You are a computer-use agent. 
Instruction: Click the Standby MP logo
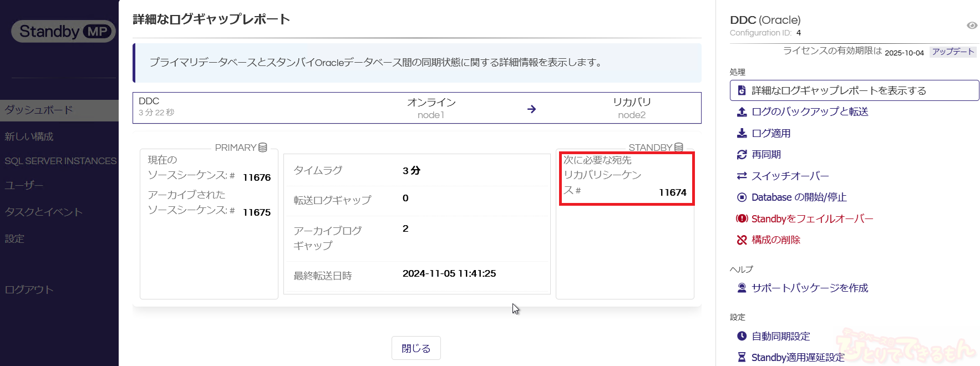(63, 32)
